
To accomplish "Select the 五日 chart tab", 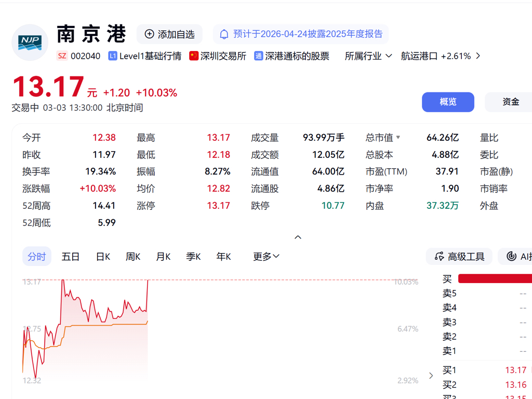I will 70,257.
